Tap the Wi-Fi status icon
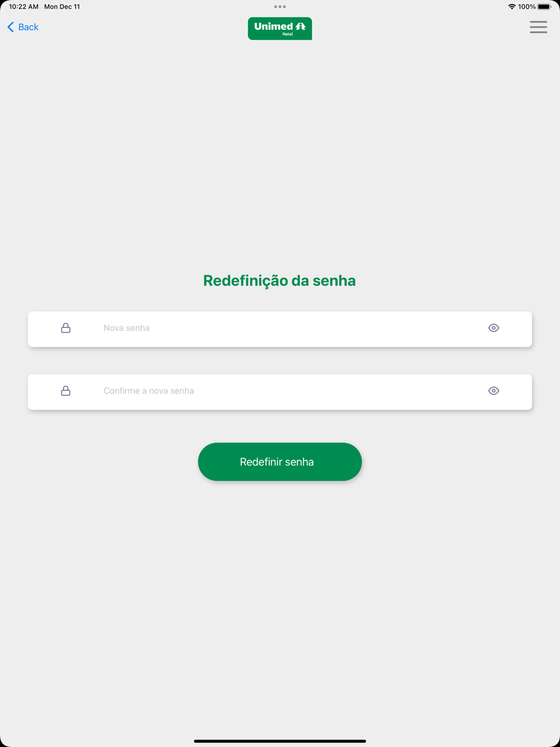 [512, 7]
